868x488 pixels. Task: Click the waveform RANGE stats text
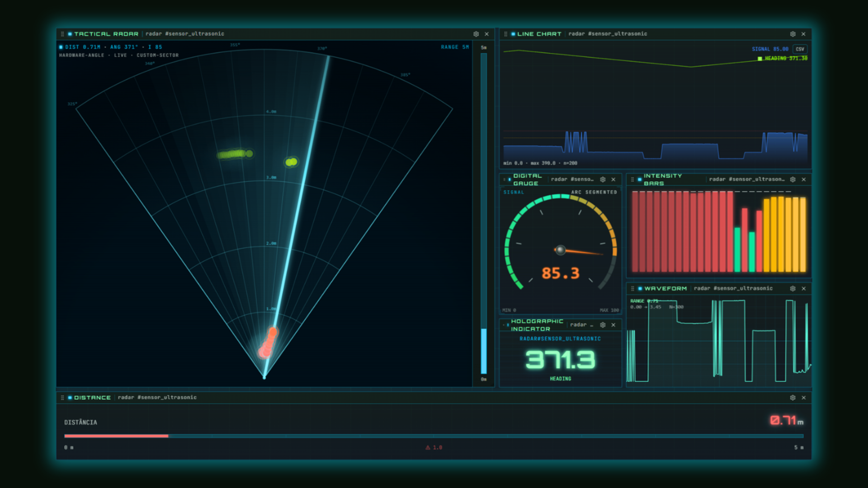(656, 304)
